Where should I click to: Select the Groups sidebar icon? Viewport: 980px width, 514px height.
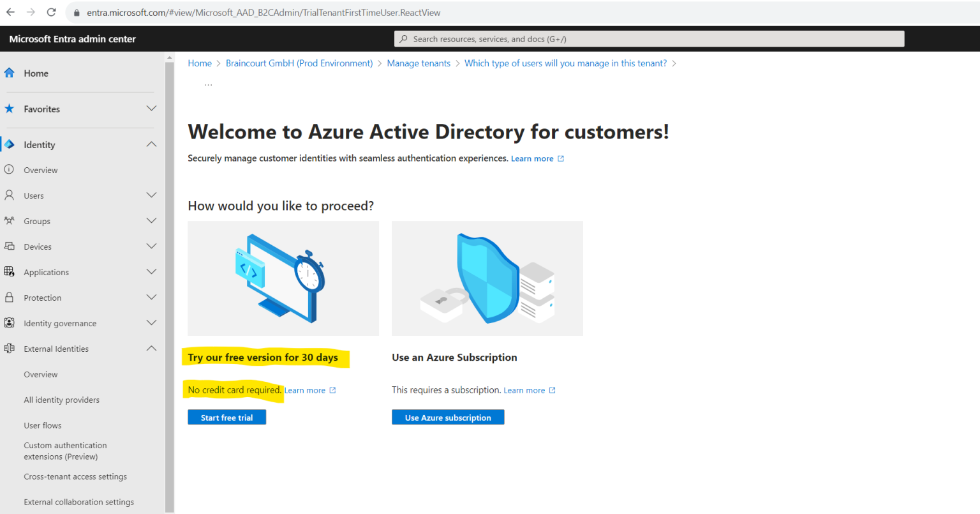10,221
